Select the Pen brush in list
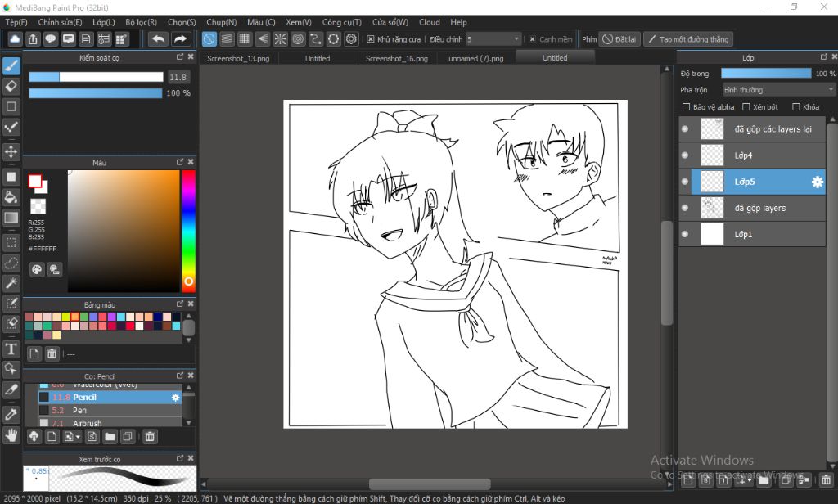Viewport: 838px width, 504px height. [x=110, y=411]
